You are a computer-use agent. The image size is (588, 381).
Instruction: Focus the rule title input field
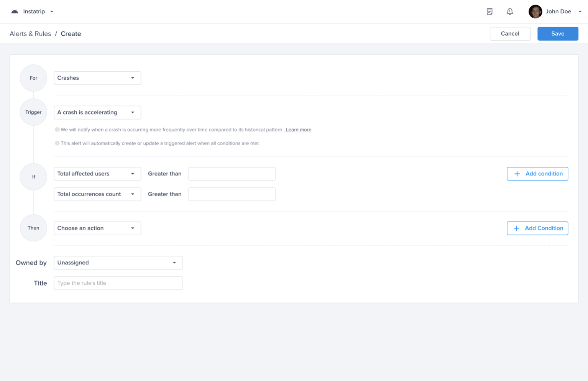coord(118,283)
